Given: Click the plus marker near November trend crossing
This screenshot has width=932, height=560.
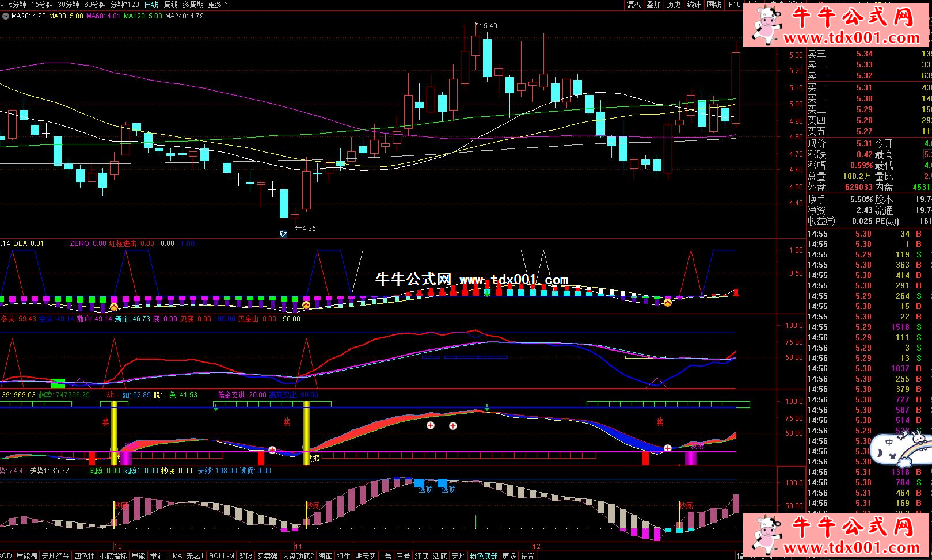Looking at the screenshot, I should coord(272,449).
